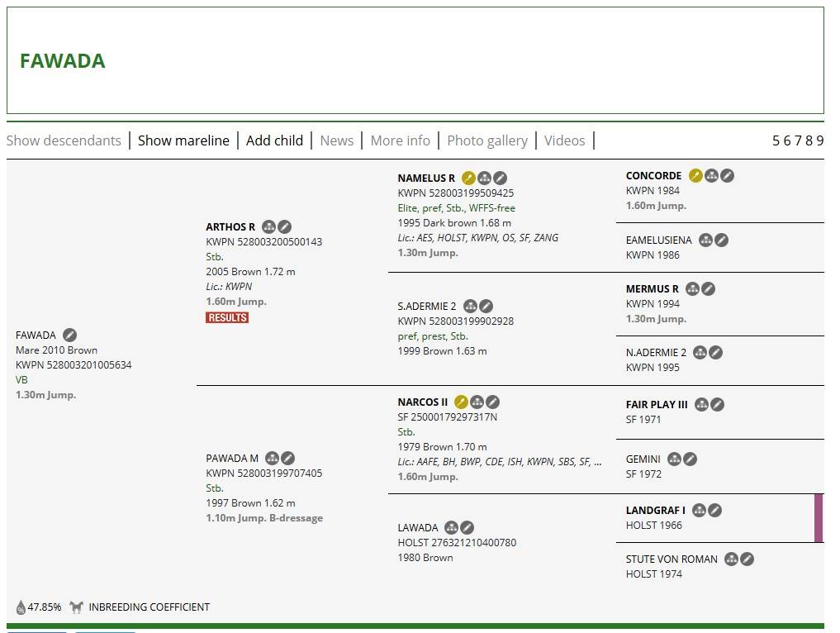Click the pencil icon beside EAMELUSIENA
The width and height of the screenshot is (840, 633).
click(722, 240)
